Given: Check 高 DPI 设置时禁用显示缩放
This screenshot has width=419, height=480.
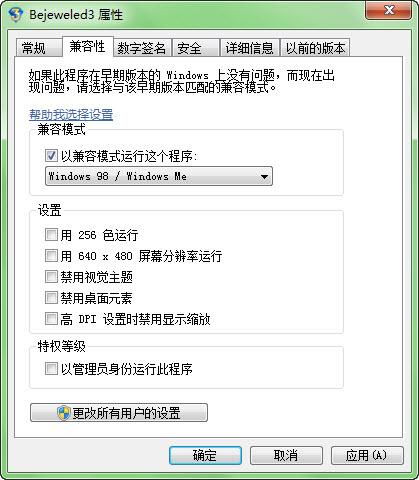Looking at the screenshot, I should (51, 319).
